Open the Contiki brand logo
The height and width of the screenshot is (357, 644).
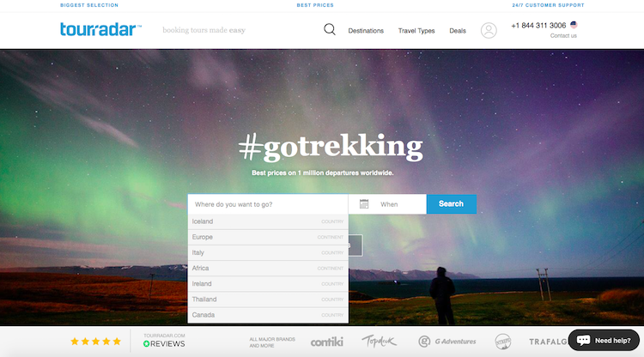pyautogui.click(x=326, y=342)
